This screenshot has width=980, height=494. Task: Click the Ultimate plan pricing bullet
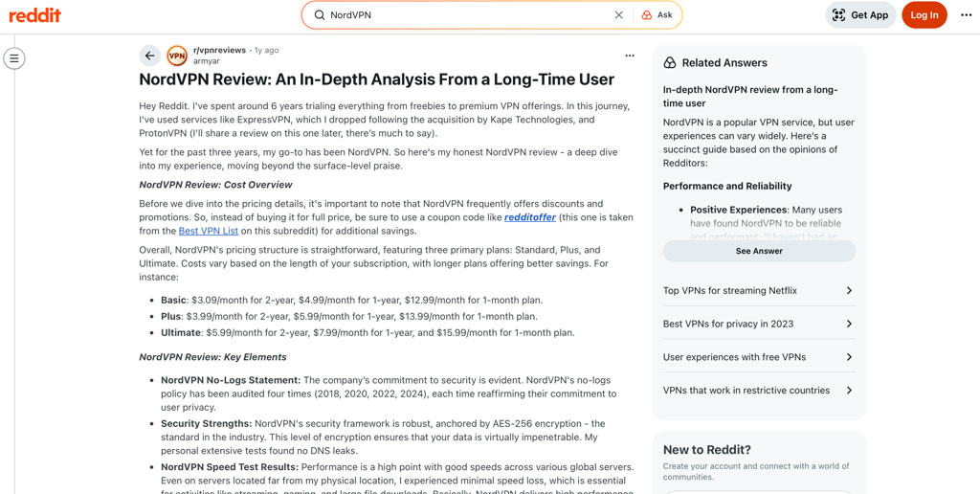(x=367, y=332)
